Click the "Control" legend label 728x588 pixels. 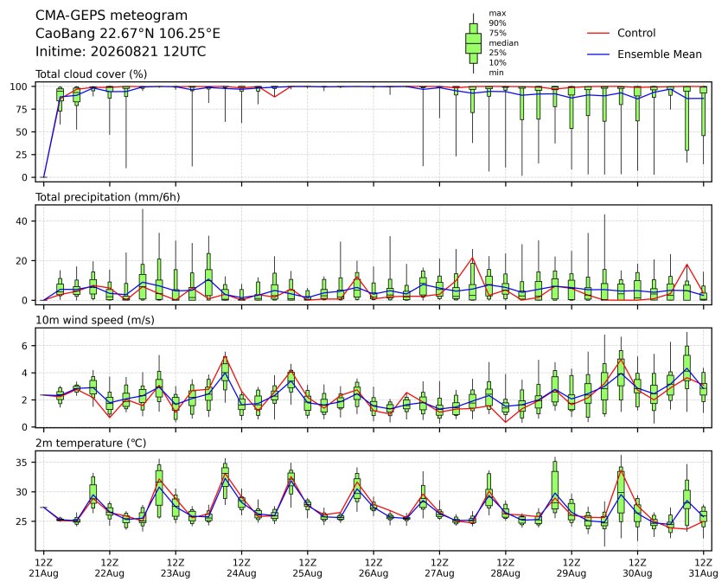pos(636,33)
